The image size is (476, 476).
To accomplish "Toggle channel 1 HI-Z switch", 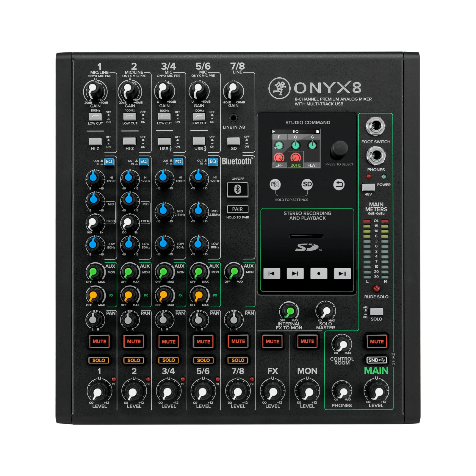I will [x=95, y=141].
